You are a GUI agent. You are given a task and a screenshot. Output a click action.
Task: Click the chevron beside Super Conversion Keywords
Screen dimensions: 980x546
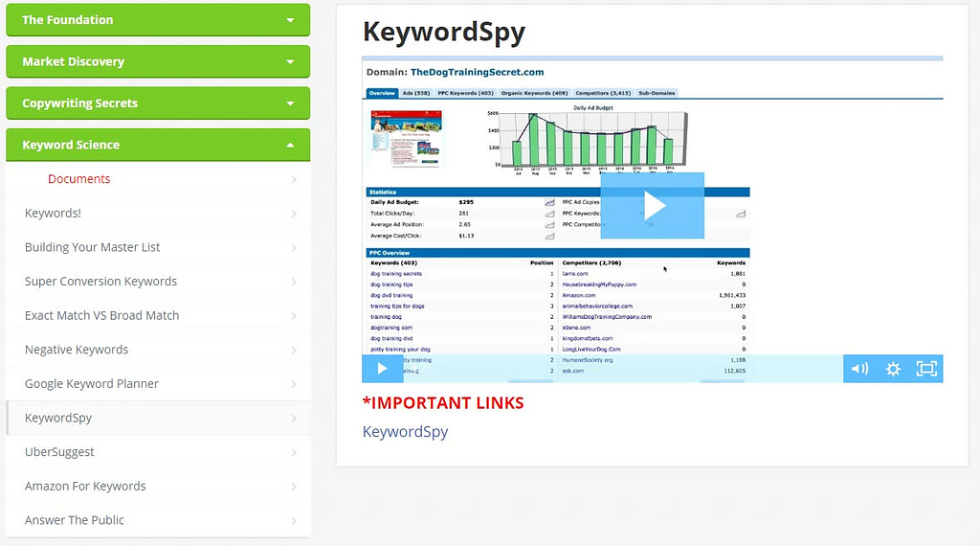pos(294,282)
